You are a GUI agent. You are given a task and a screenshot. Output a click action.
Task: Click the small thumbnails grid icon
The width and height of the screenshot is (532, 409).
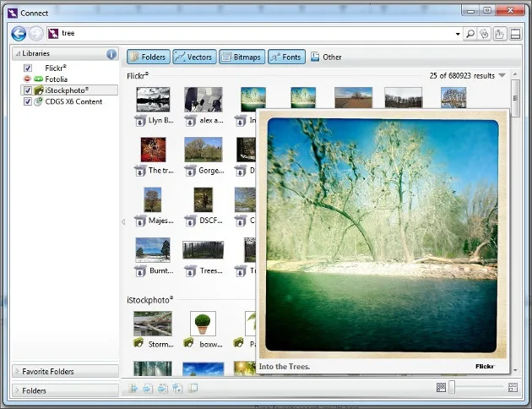[441, 387]
